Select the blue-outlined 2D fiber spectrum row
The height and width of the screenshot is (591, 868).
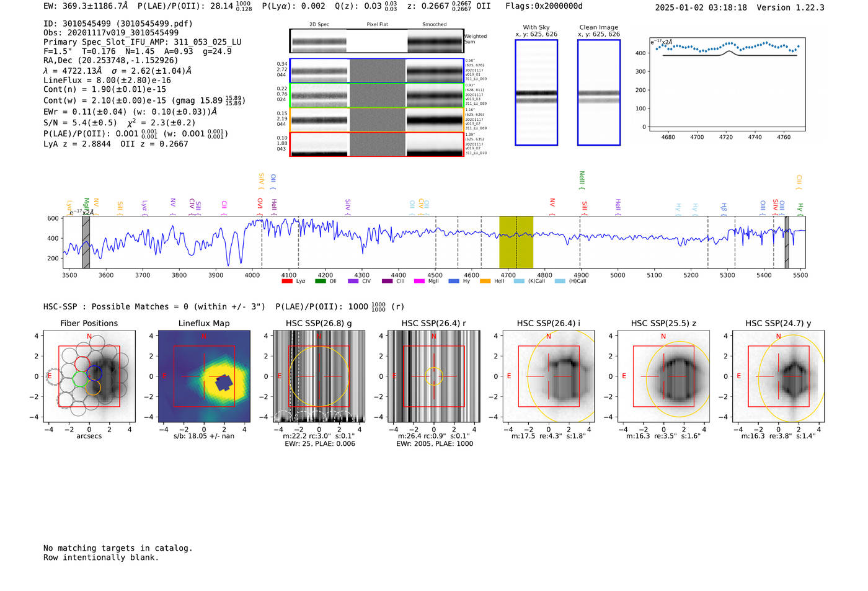click(x=376, y=71)
